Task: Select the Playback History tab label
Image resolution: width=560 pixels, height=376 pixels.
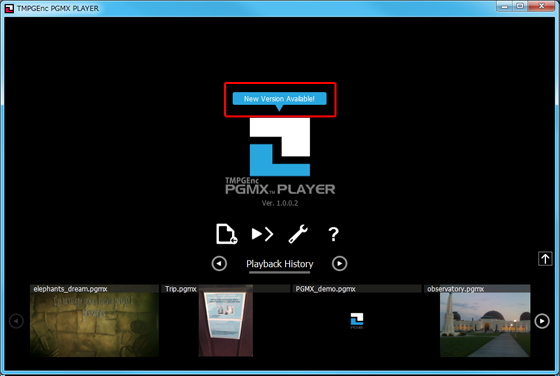Action: [280, 264]
